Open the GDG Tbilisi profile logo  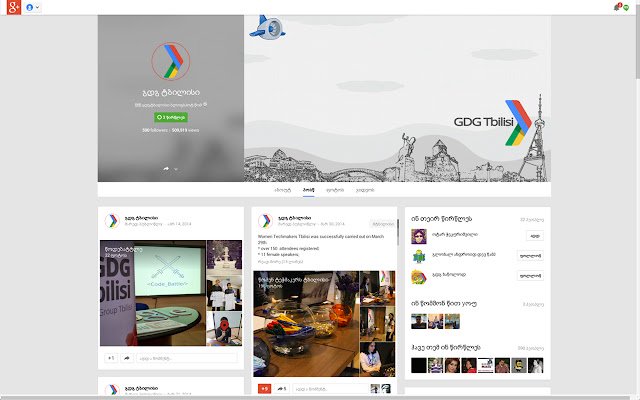click(x=171, y=61)
